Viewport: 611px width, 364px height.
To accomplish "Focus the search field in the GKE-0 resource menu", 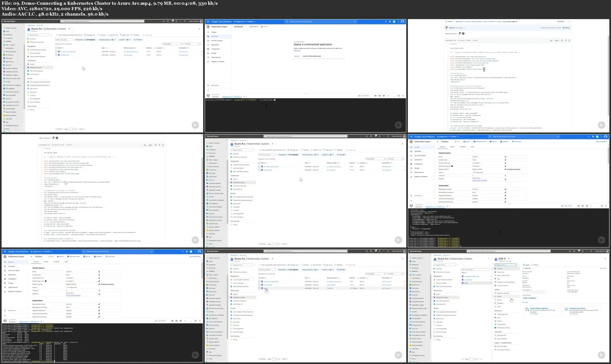I will (x=505, y=265).
